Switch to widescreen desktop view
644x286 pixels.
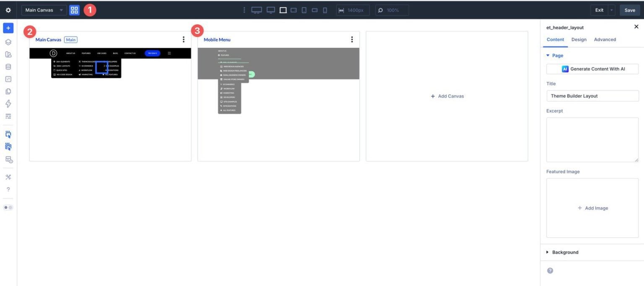tap(257, 10)
